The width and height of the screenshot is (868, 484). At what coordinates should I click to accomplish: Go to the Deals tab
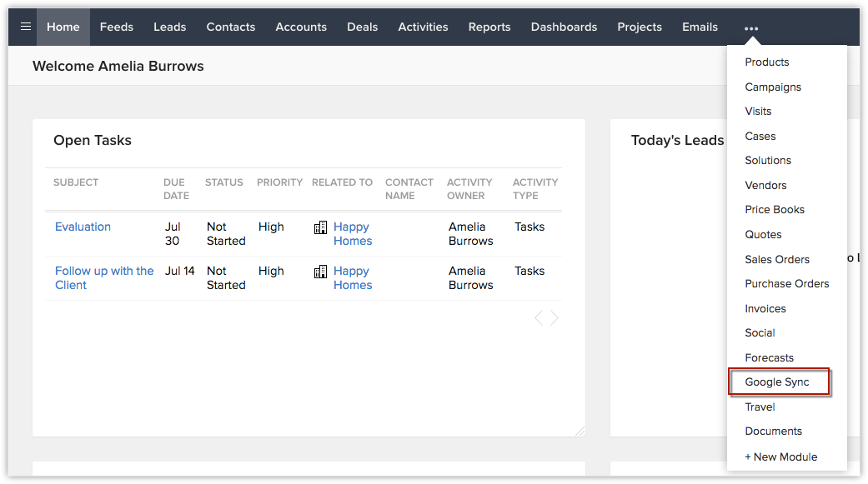[362, 27]
